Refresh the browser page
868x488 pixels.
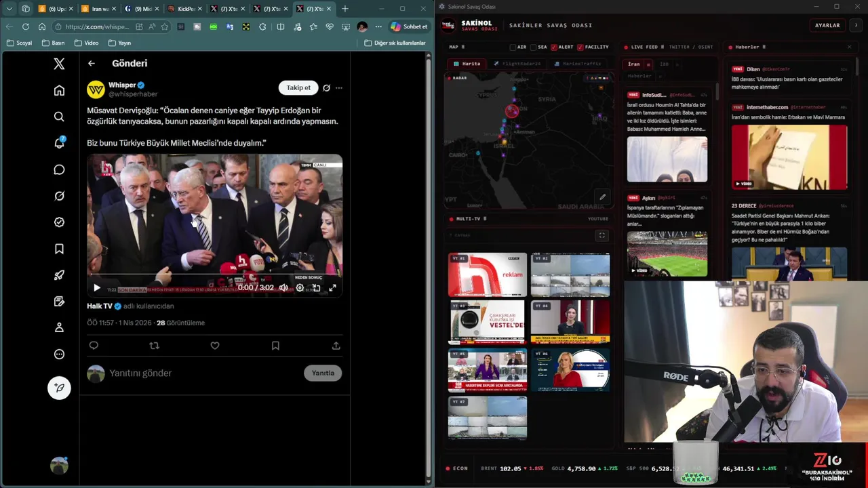[26, 26]
